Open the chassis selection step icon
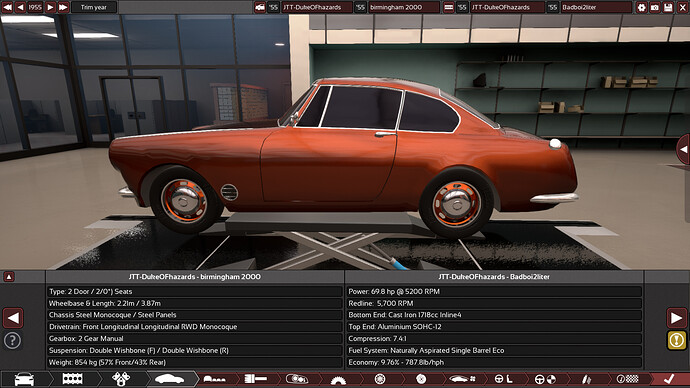 [215, 379]
